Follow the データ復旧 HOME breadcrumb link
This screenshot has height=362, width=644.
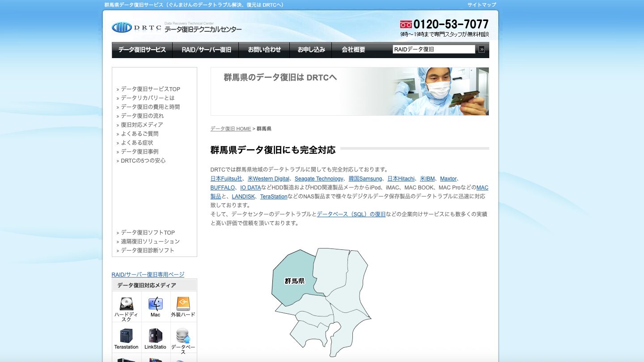(x=230, y=128)
